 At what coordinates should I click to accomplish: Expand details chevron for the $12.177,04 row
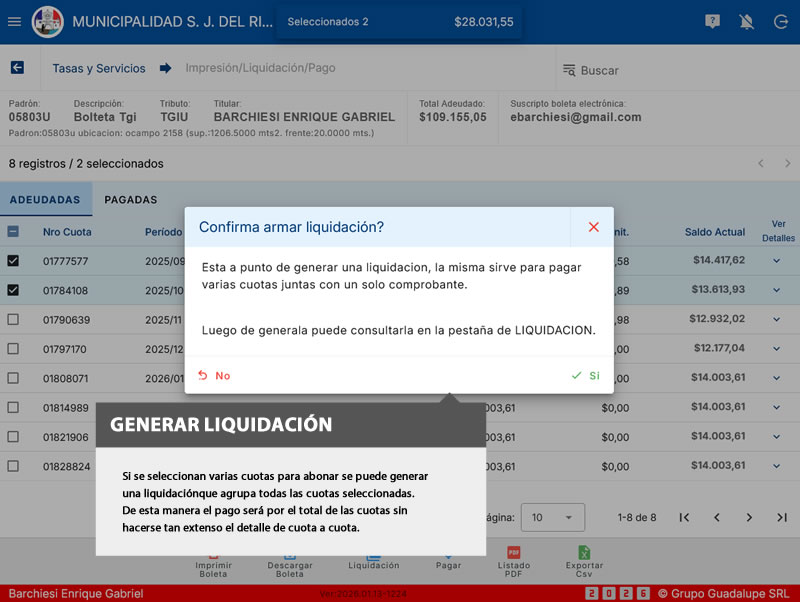click(x=777, y=349)
